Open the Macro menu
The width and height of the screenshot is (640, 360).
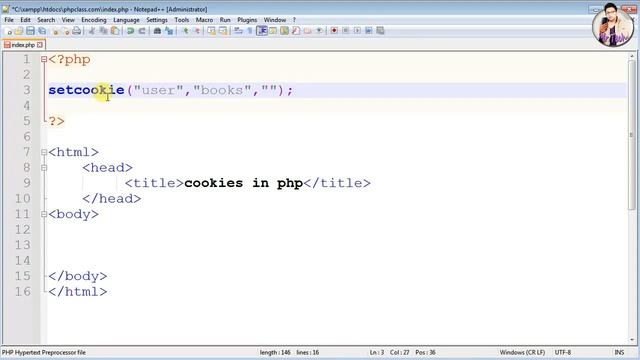click(x=204, y=20)
